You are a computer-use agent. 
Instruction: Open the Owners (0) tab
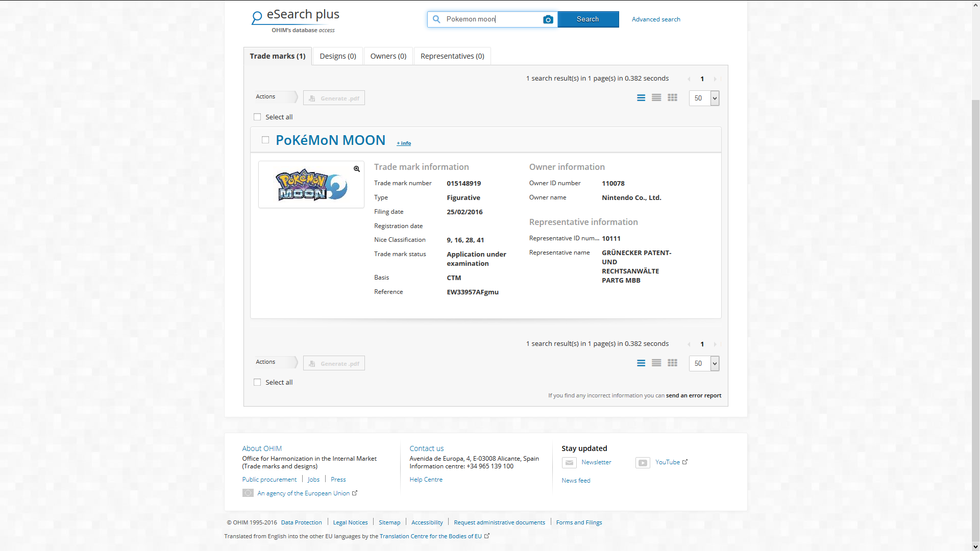tap(388, 56)
